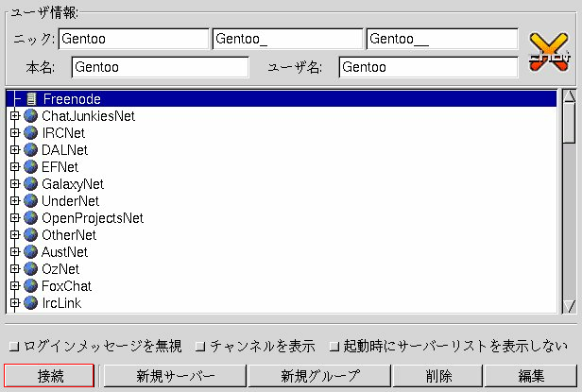Expand the IRCNet tree node

coord(14,133)
